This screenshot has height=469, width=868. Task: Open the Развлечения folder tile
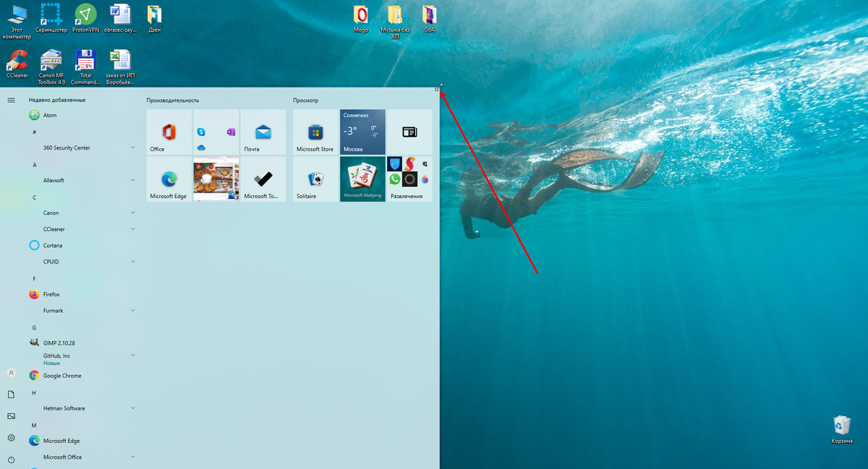(x=409, y=179)
